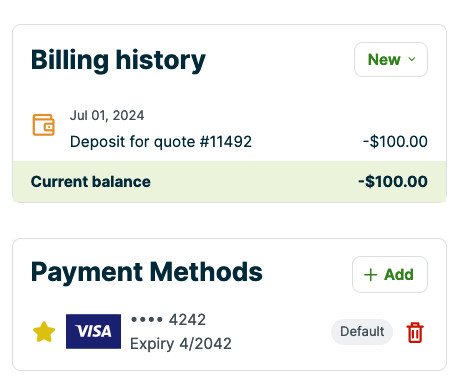This screenshot has width=457, height=383.
Task: Click the orange wallet icon
Action: click(x=44, y=125)
